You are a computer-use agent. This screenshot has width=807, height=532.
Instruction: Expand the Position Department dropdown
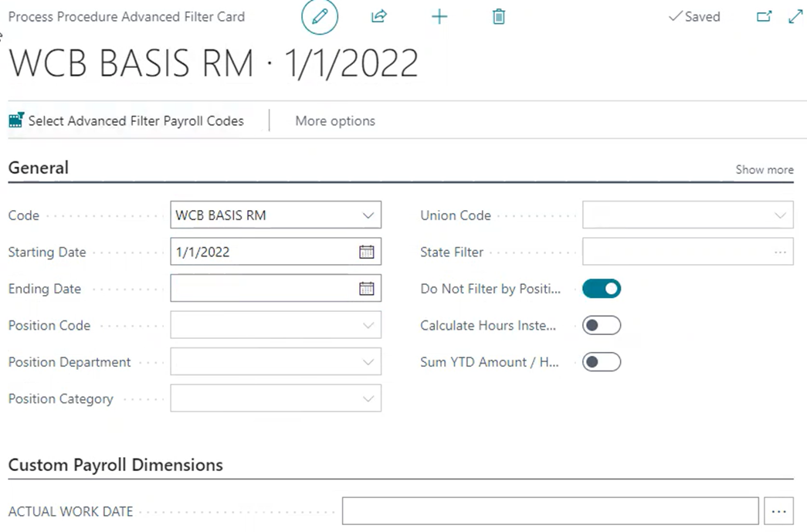(368, 362)
